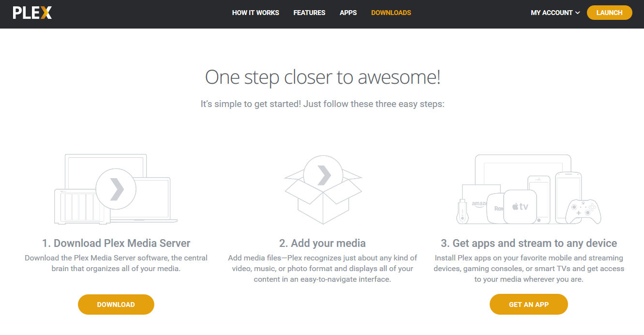Click the Download button for Plex Media Server

[x=116, y=305]
